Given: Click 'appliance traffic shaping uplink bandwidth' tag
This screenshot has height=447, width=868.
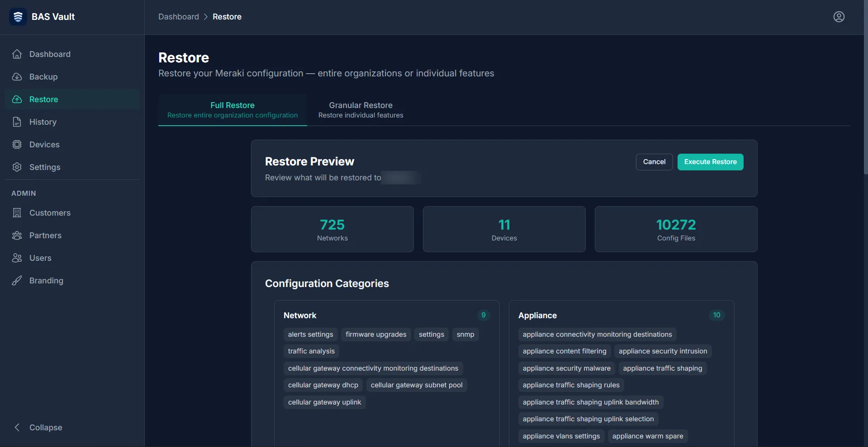Looking at the screenshot, I should (x=591, y=402).
